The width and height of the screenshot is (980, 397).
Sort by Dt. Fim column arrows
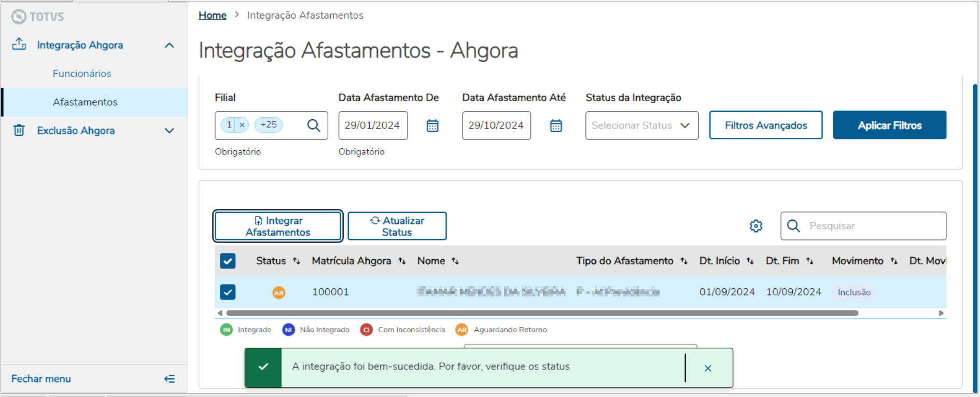pyautogui.click(x=810, y=261)
